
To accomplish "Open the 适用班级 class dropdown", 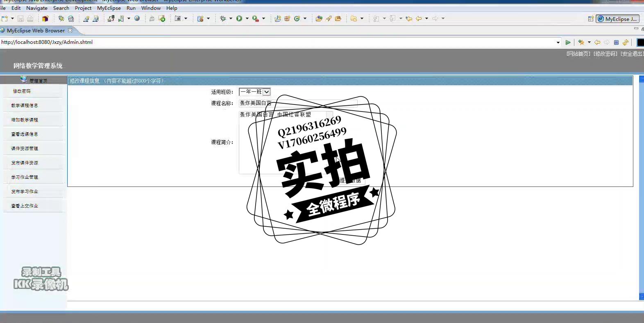I will 255,92.
